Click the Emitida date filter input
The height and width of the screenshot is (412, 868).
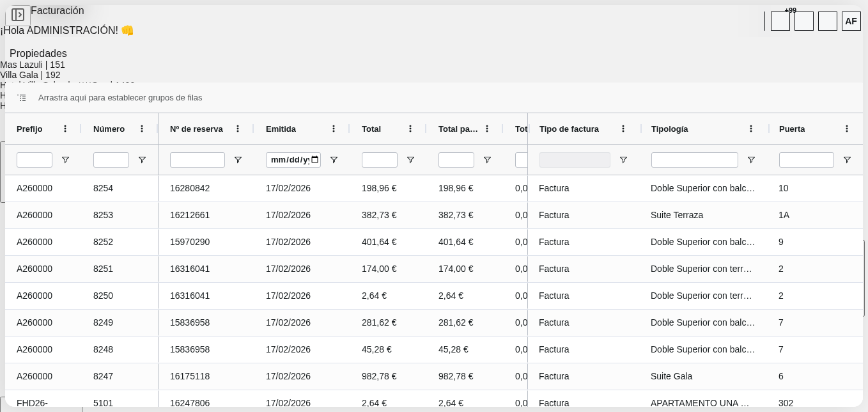[x=293, y=160]
